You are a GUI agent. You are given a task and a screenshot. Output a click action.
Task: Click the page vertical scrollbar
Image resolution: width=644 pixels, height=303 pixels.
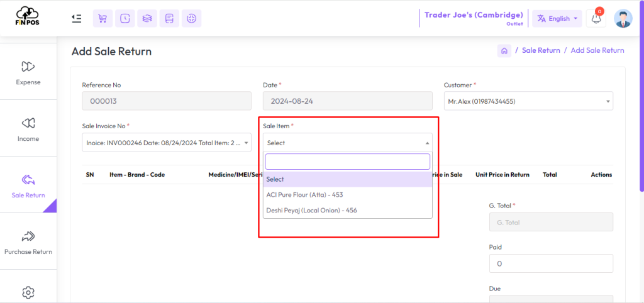point(641,96)
